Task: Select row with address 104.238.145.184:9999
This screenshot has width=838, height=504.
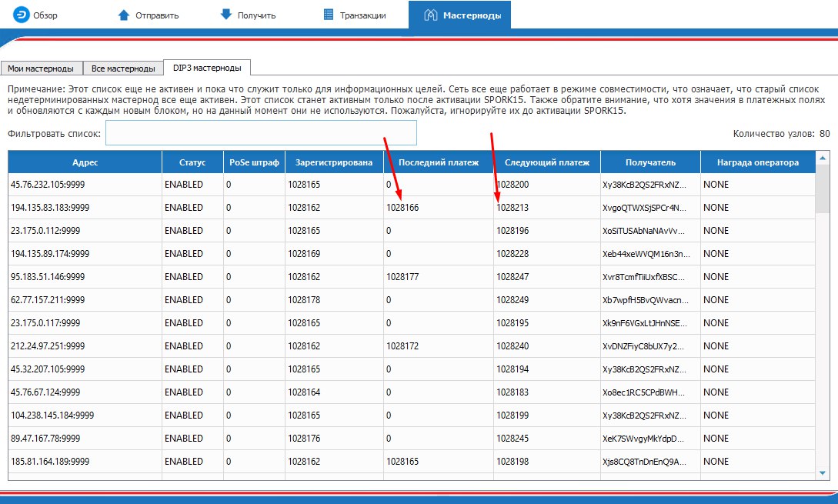Action: click(x=412, y=415)
